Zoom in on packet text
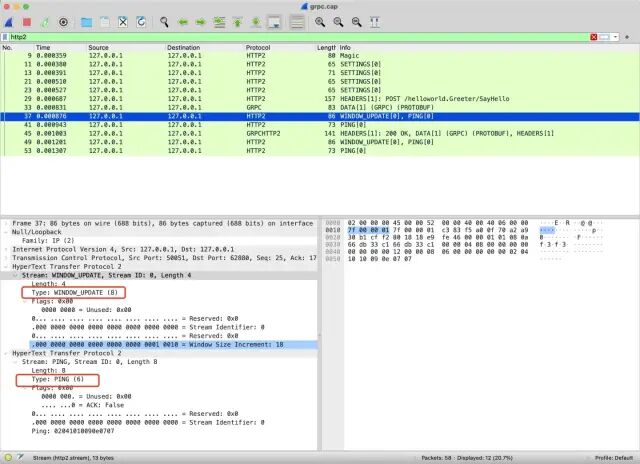 [320, 22]
